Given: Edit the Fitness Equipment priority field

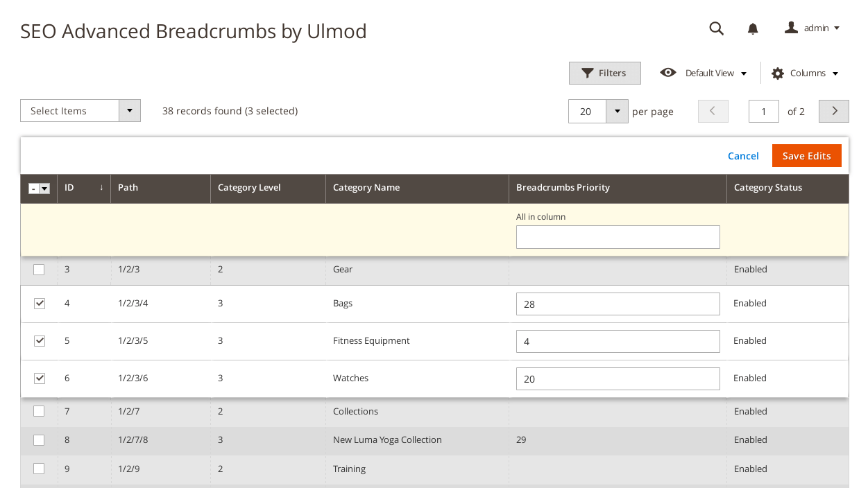Looking at the screenshot, I should coord(618,341).
